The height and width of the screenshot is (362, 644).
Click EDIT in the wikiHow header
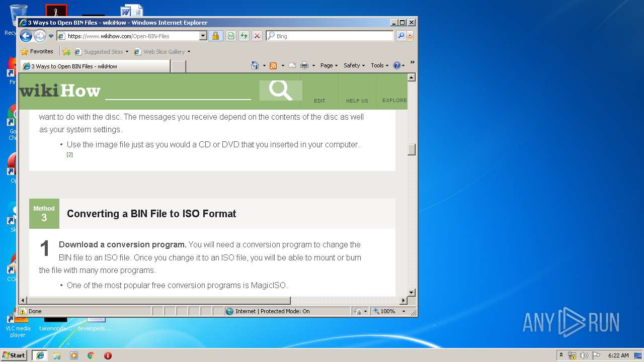(319, 101)
